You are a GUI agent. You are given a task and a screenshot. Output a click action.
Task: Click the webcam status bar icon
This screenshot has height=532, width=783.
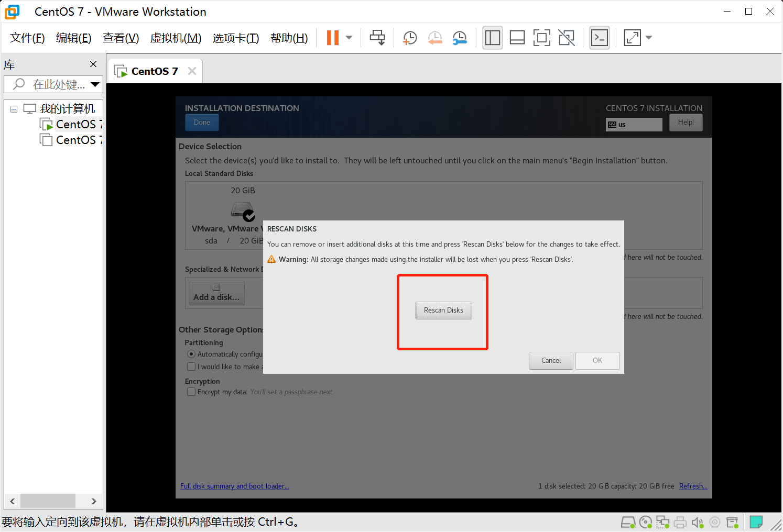click(715, 522)
